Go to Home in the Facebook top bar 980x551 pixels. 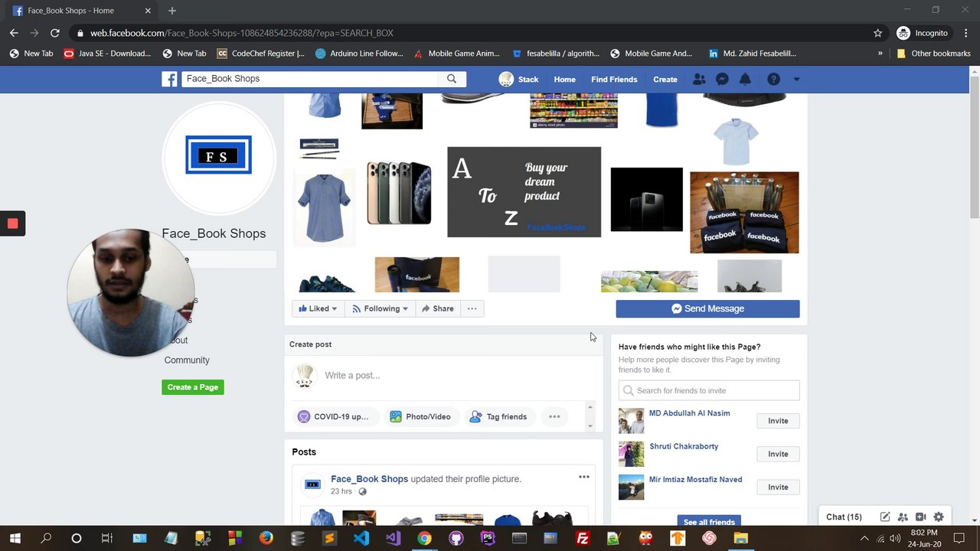click(x=564, y=79)
